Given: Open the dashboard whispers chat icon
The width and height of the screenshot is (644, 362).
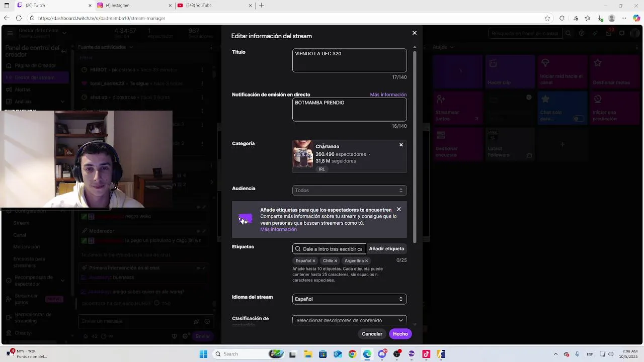Looking at the screenshot, I should point(622,33).
